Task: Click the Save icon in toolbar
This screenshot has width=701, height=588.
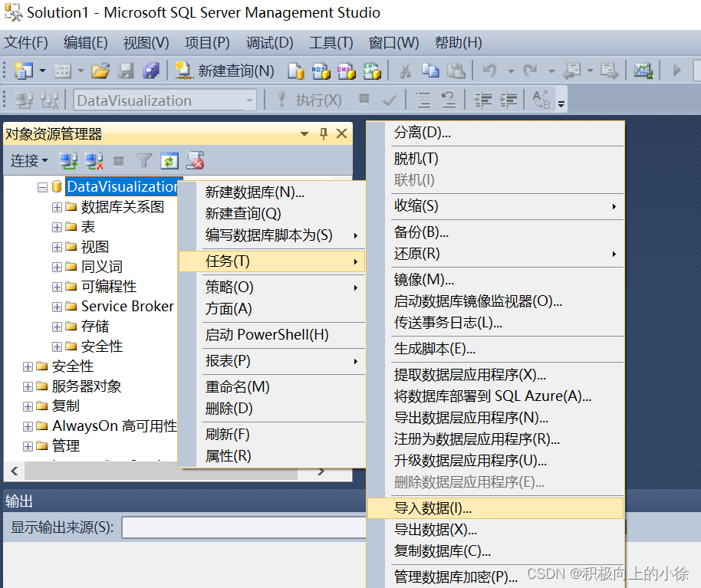Action: [126, 71]
